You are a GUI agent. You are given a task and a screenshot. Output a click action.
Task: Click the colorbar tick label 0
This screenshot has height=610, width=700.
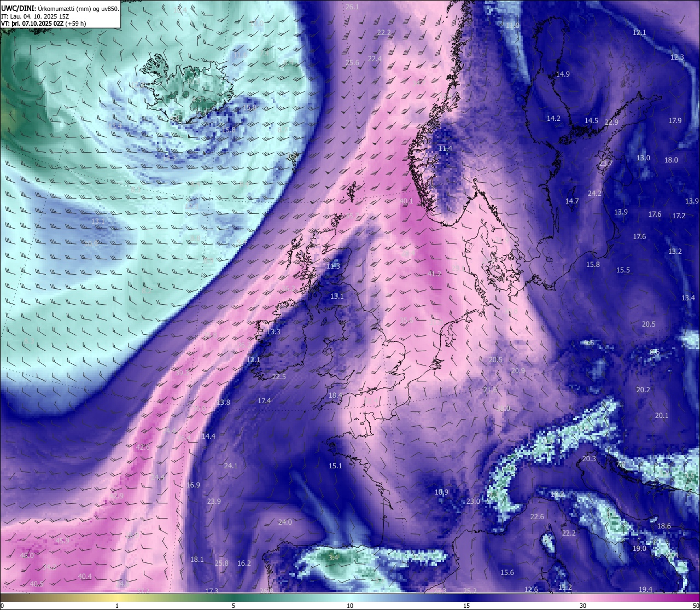coord(2,606)
